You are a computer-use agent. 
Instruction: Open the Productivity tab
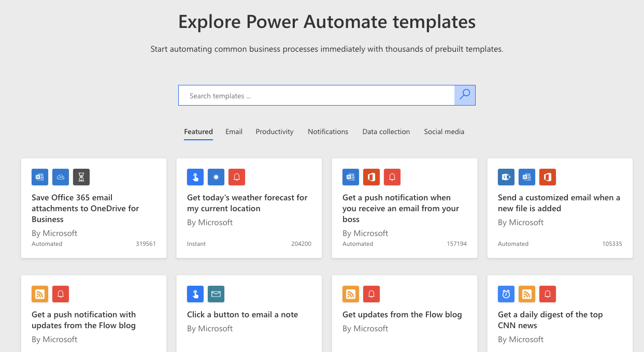pos(275,131)
